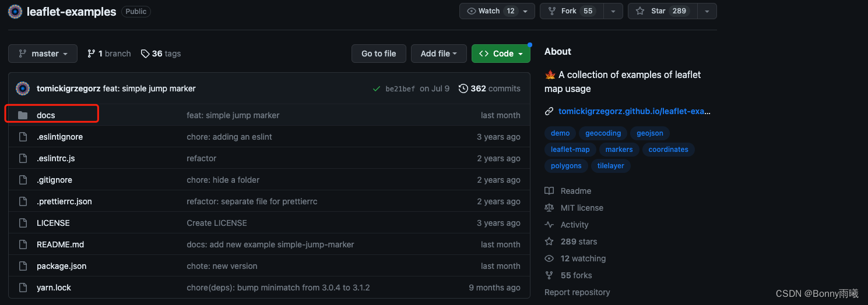Open the 'Create LICENSE' commit message
Viewport: 868px width, 305px height.
coord(217,223)
